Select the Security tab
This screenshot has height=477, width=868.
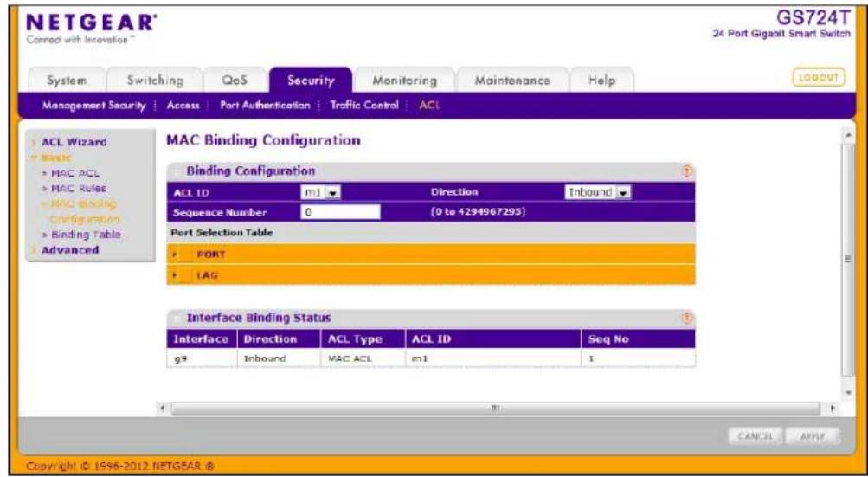pyautogui.click(x=311, y=81)
